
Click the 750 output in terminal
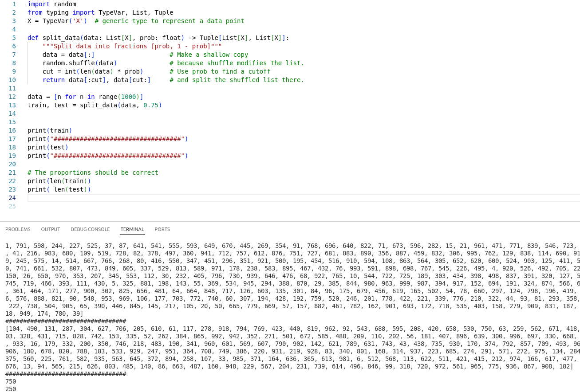tap(11, 381)
